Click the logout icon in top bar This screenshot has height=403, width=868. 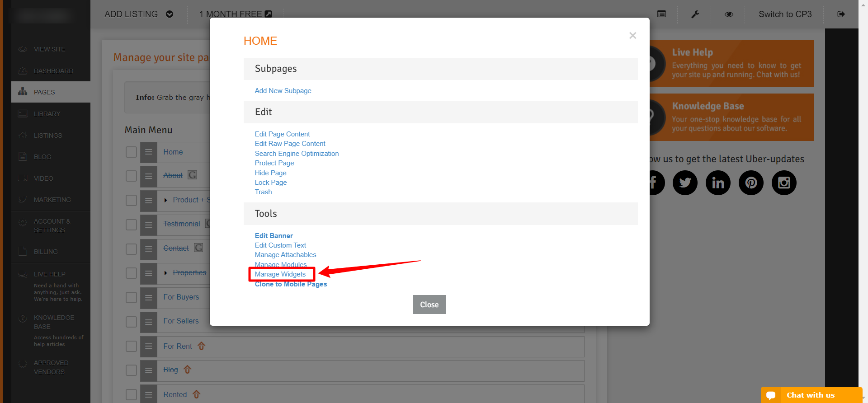coord(841,14)
